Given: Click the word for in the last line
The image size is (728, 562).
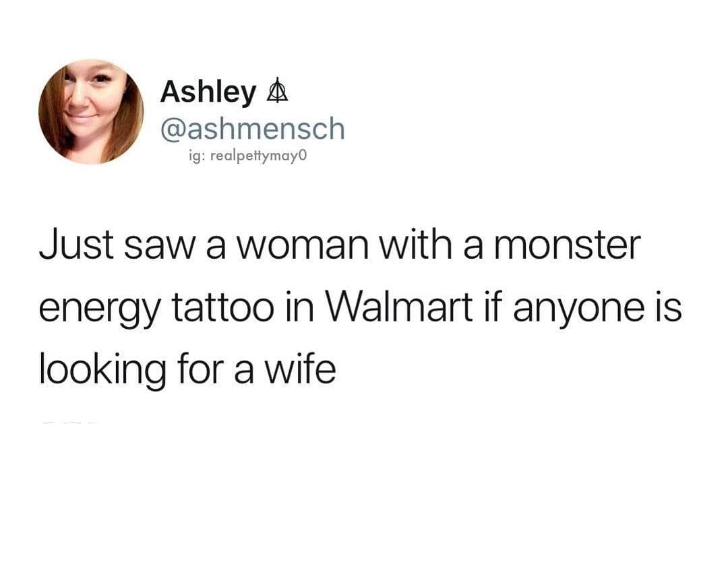Looking at the screenshot, I should [x=200, y=369].
